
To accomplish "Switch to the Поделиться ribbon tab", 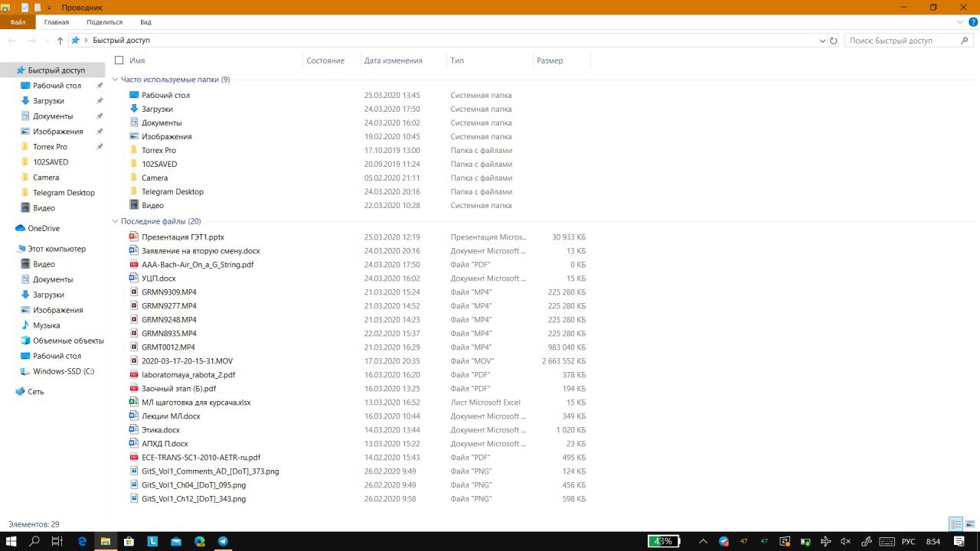I will click(104, 22).
